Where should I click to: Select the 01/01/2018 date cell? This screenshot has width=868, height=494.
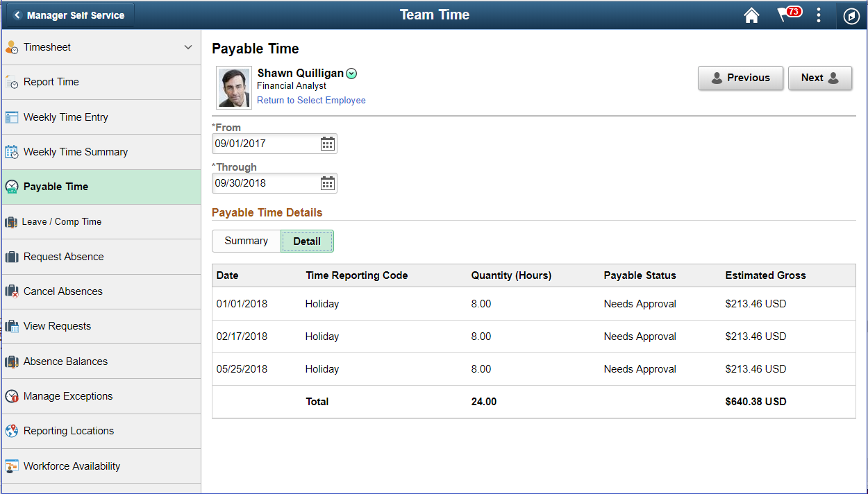click(x=242, y=304)
